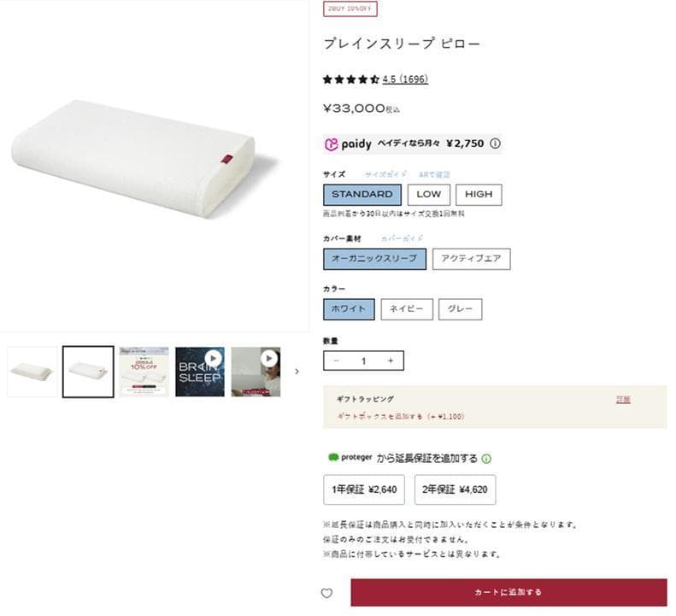Increase quantity with the plus button
Image resolution: width=676 pixels, height=616 pixels.
point(391,361)
